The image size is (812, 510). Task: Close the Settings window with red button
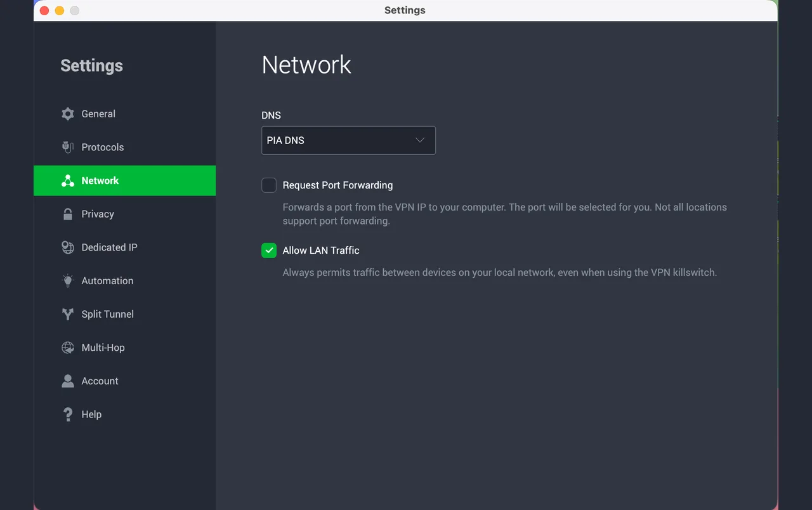point(44,10)
